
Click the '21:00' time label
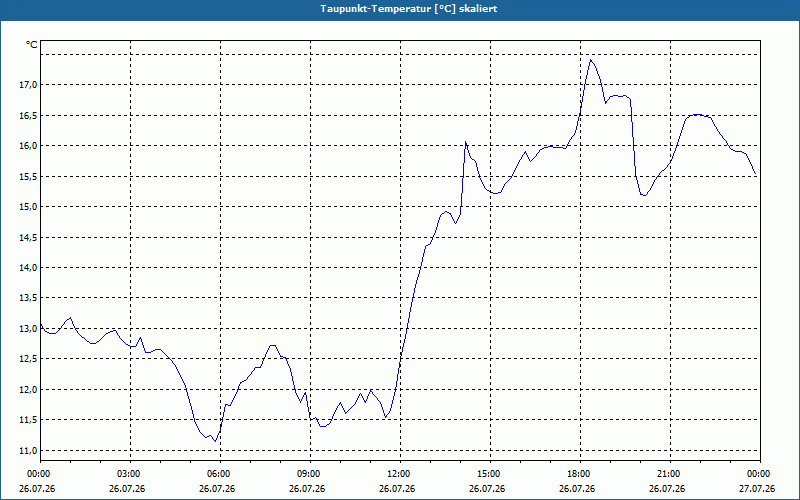pos(670,473)
